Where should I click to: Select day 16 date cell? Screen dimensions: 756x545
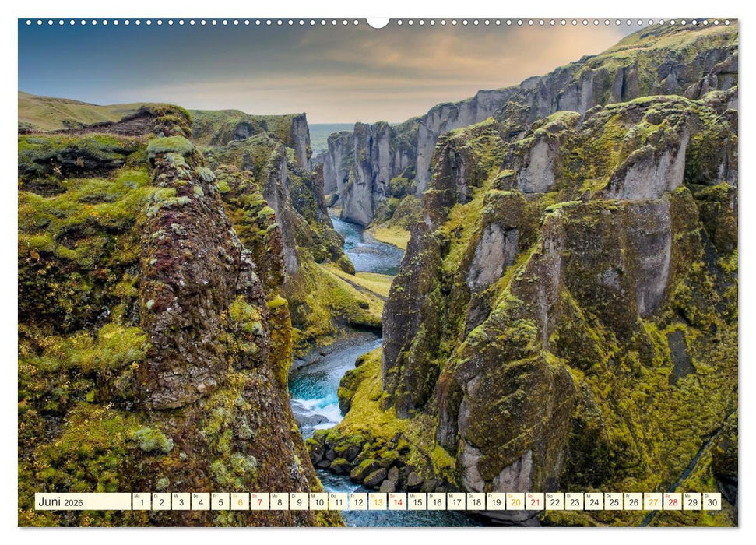(437, 501)
